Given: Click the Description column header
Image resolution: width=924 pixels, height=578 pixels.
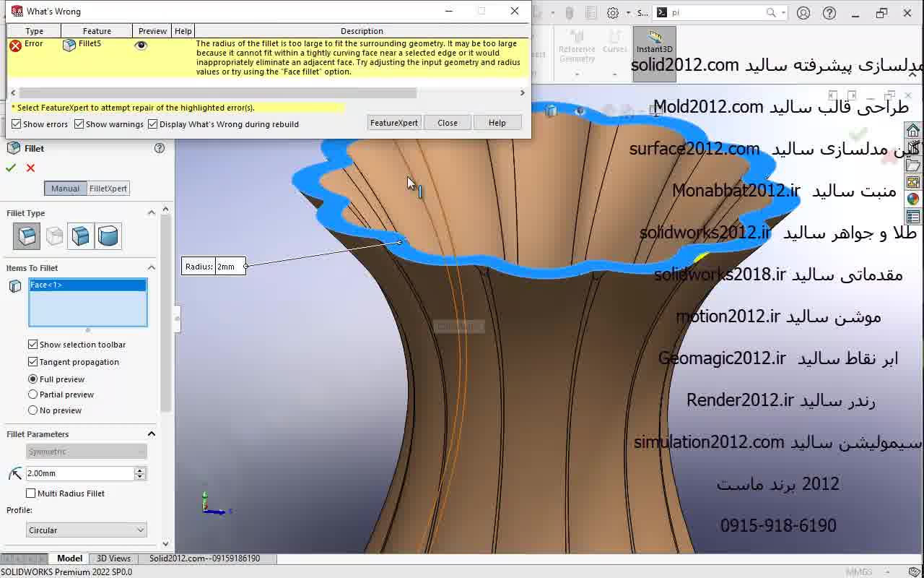Looking at the screenshot, I should [362, 31].
